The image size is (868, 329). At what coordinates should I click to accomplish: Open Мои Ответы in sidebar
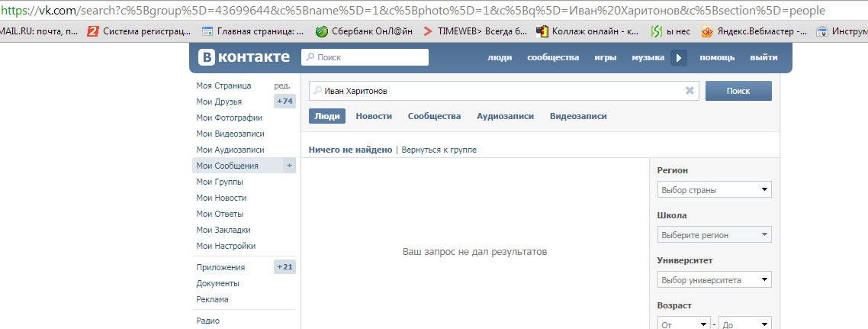pos(220,214)
